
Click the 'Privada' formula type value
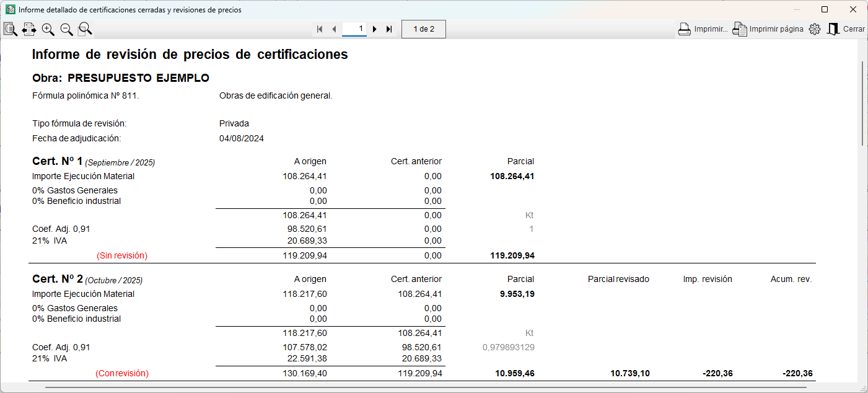[234, 123]
